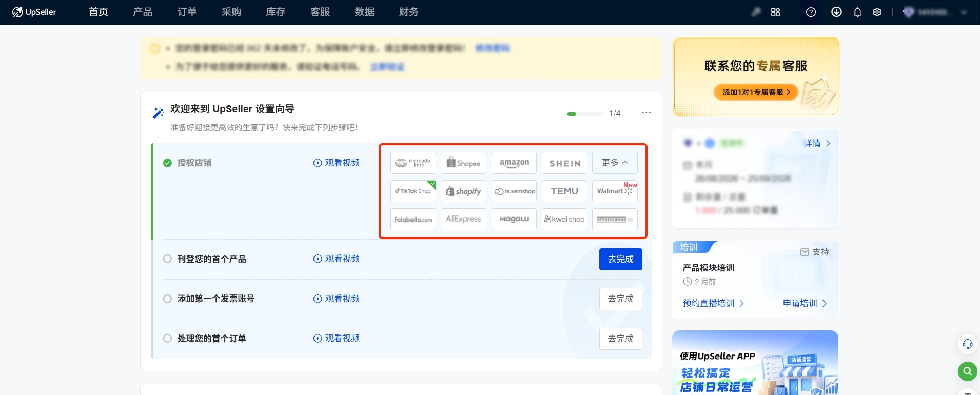The image size is (980, 395).
Task: Open the UpSeller APP promo banner
Action: click(x=755, y=363)
